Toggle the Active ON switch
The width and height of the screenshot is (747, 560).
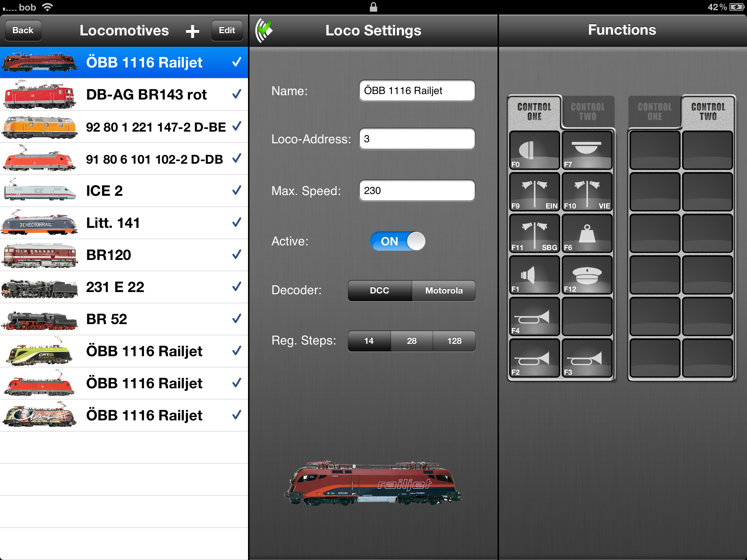(398, 241)
